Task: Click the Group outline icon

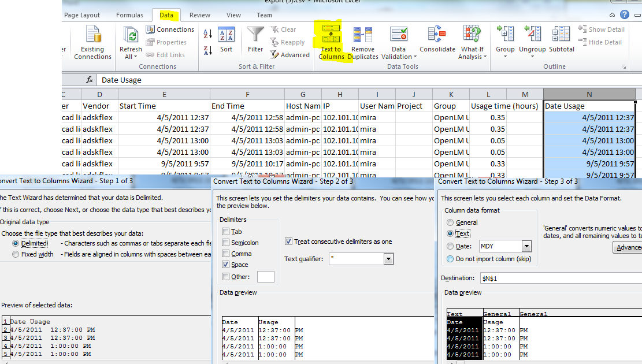Action: point(505,34)
